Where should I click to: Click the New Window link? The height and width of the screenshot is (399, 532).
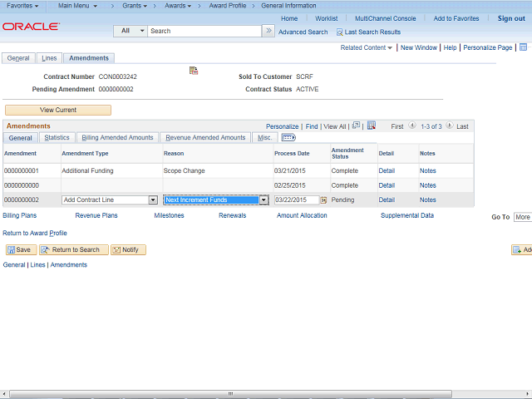[419, 47]
